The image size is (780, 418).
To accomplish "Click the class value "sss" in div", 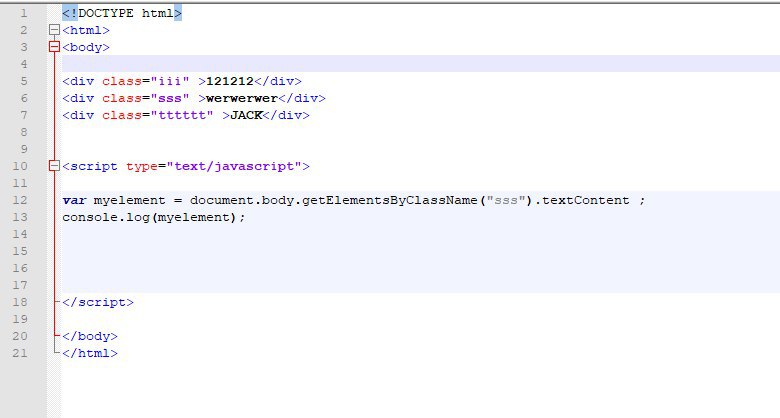I will pyautogui.click(x=170, y=98).
